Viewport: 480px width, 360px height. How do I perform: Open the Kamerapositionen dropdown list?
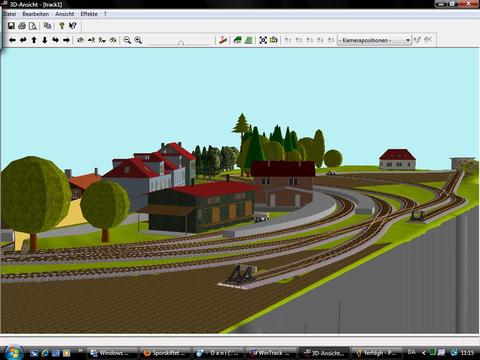point(374,40)
